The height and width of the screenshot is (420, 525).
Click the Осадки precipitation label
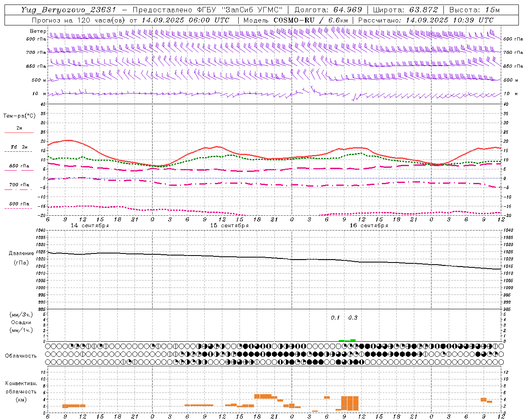[x=21, y=322]
